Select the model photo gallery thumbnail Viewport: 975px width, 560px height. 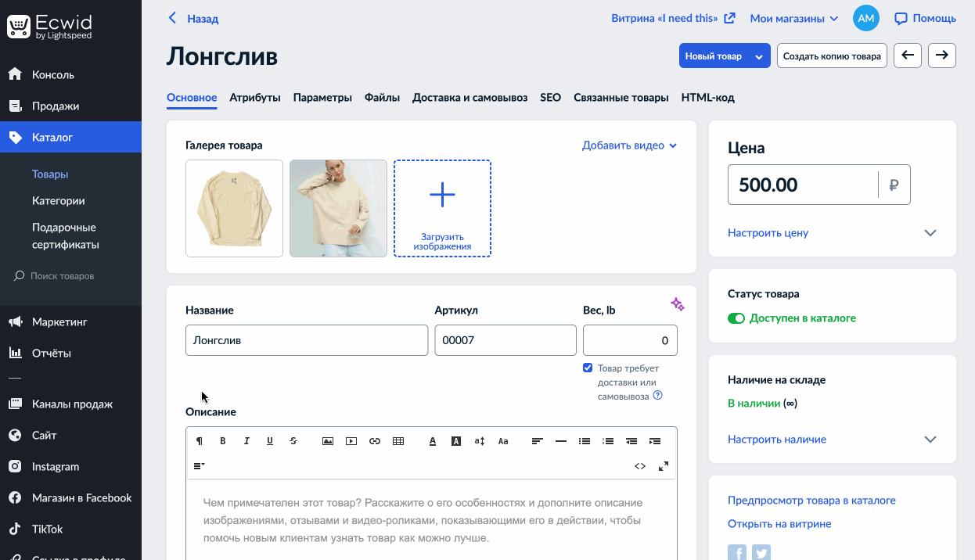(338, 208)
